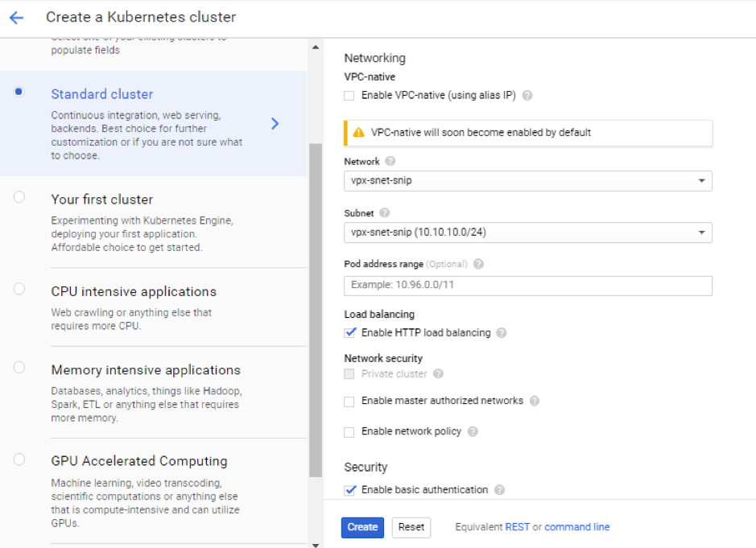This screenshot has height=548, width=756.
Task: Type in the Pod address range field
Action: point(527,286)
